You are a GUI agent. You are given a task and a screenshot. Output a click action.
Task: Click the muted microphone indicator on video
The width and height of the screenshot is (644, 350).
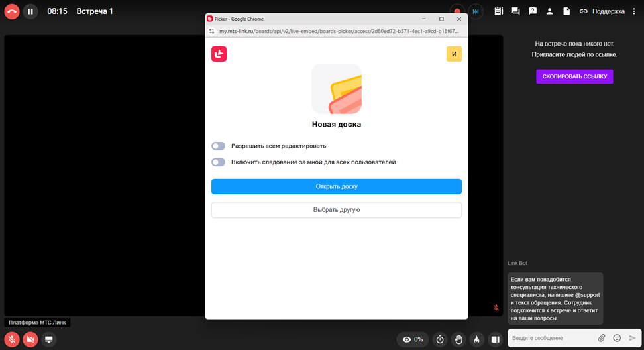point(496,308)
